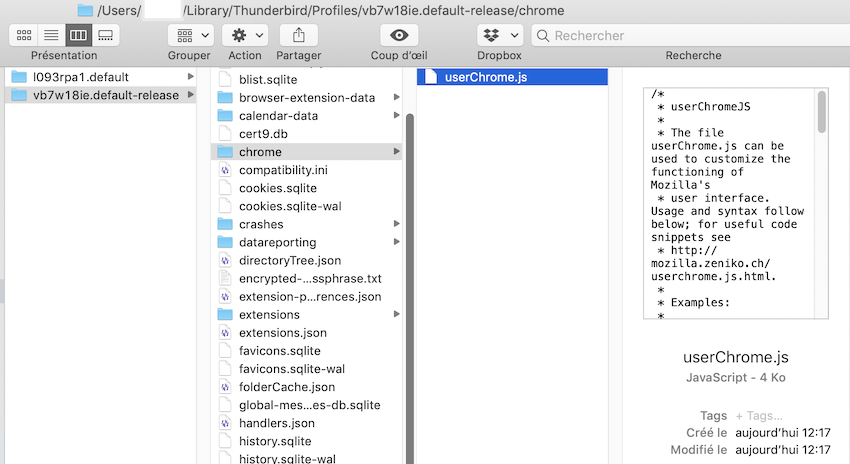This screenshot has height=464, width=850.
Task: Add tags in the Tags field
Action: 760,415
